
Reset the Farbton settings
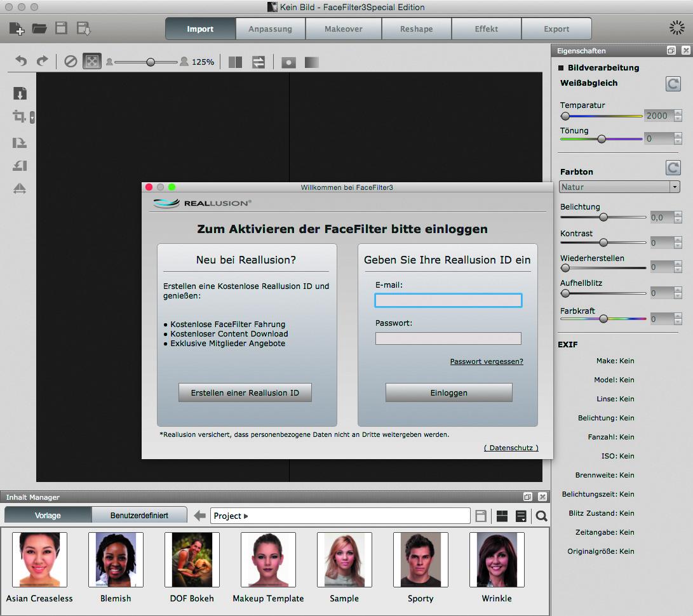click(x=673, y=168)
